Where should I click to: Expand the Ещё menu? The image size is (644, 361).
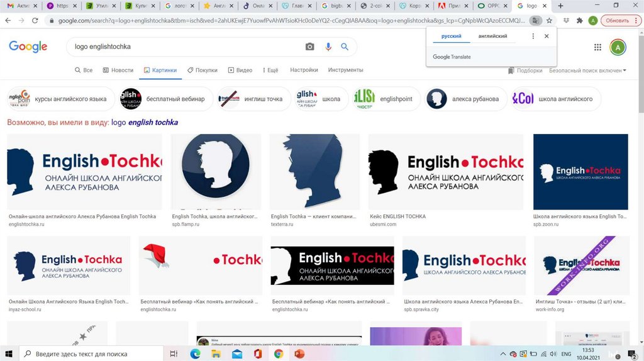point(269,70)
